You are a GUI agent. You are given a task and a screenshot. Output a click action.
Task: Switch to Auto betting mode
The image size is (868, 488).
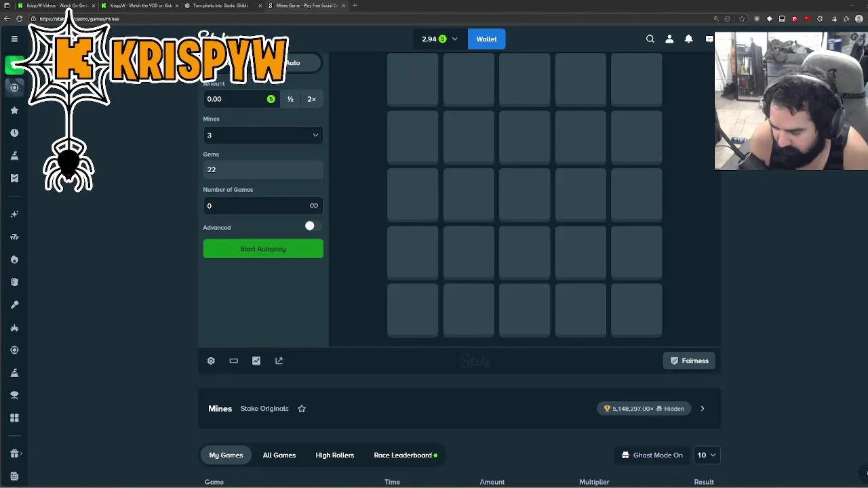click(x=292, y=63)
